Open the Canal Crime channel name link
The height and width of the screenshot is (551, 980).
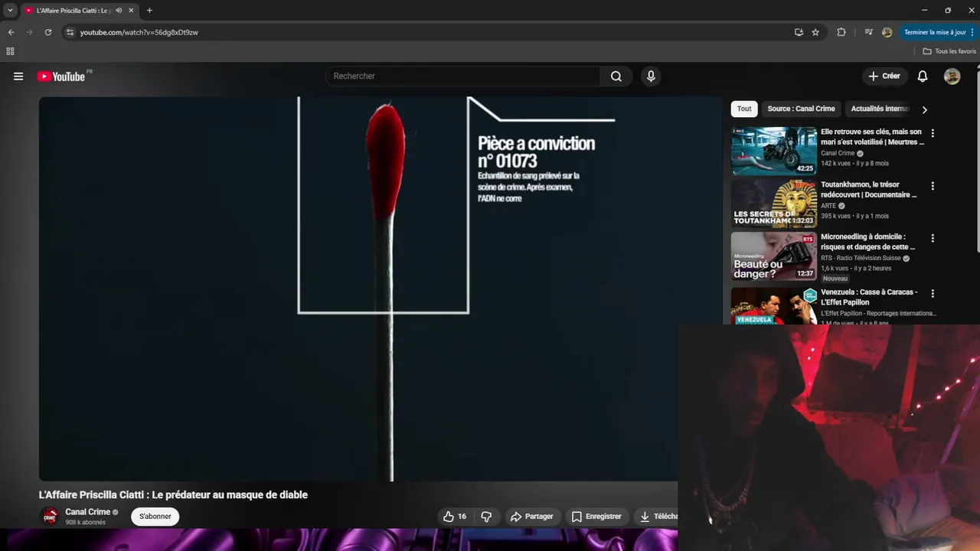pyautogui.click(x=87, y=512)
